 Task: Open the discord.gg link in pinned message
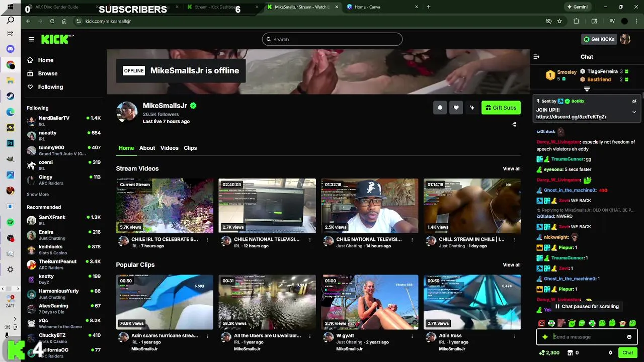coord(571,117)
